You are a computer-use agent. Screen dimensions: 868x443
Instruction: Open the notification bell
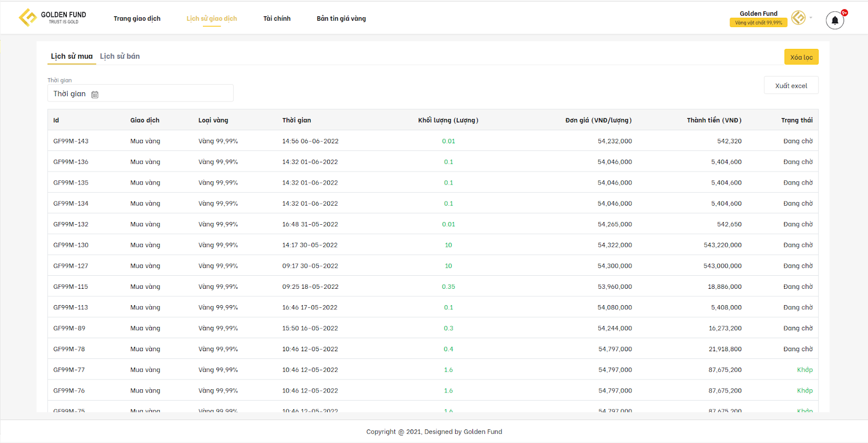click(835, 20)
